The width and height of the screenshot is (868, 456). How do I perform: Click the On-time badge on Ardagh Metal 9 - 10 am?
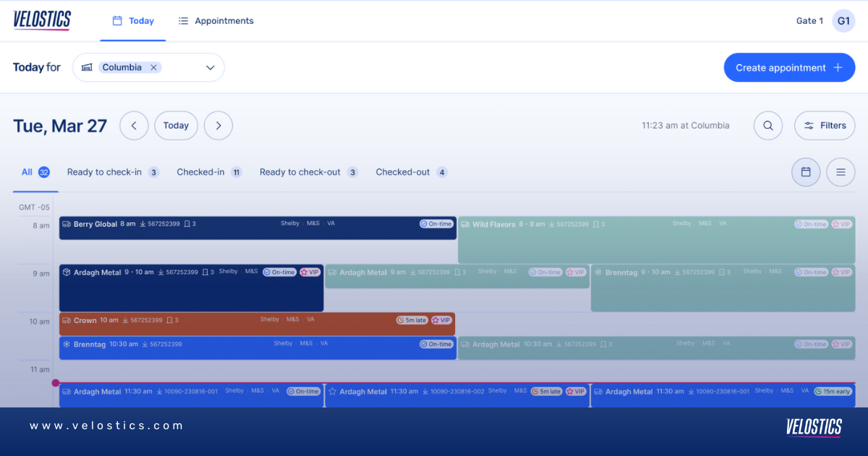click(279, 272)
